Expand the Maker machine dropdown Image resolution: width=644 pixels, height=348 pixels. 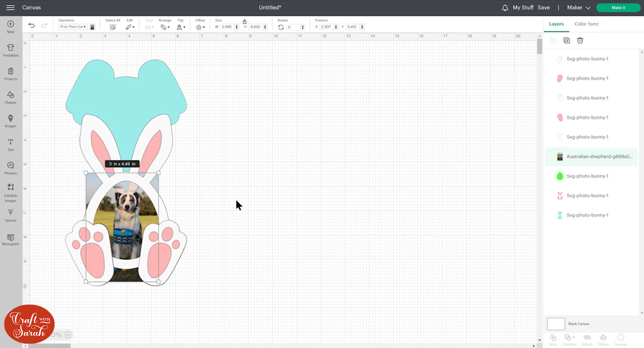click(579, 8)
